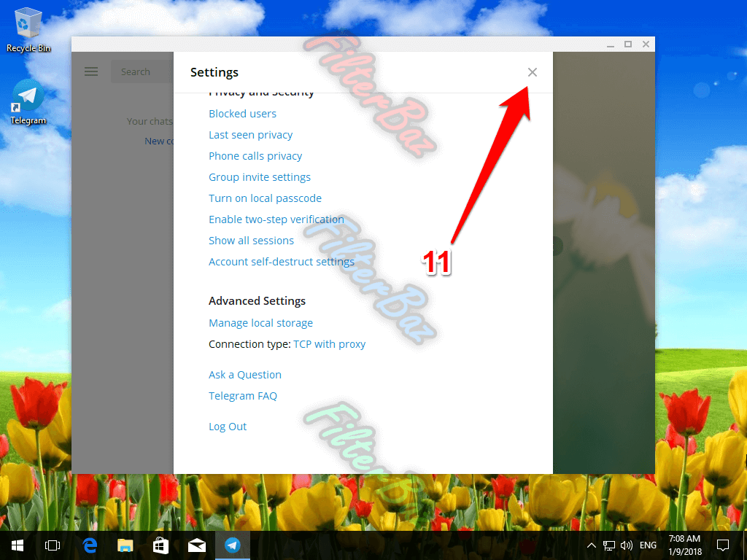
Task: Close the Settings dialog with X
Action: pyautogui.click(x=533, y=72)
